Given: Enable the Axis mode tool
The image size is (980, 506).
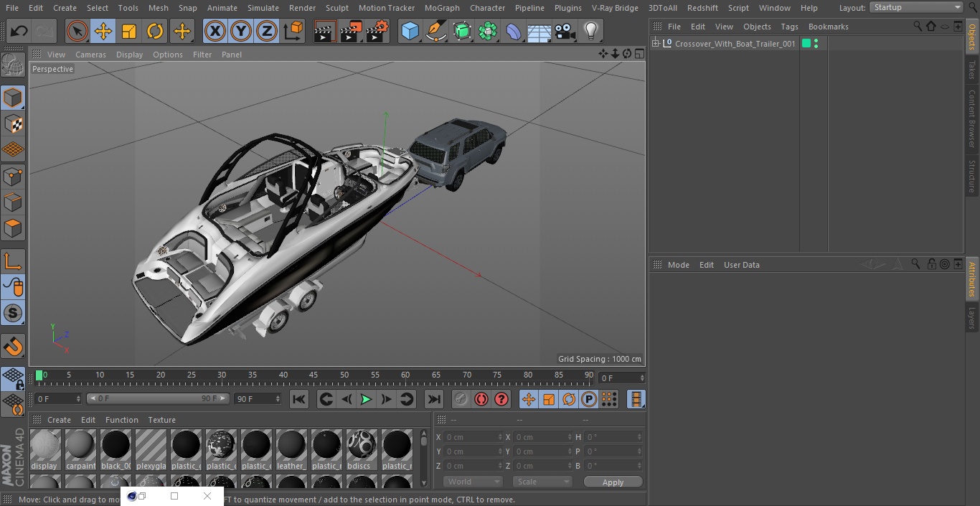Looking at the screenshot, I should pyautogui.click(x=13, y=261).
